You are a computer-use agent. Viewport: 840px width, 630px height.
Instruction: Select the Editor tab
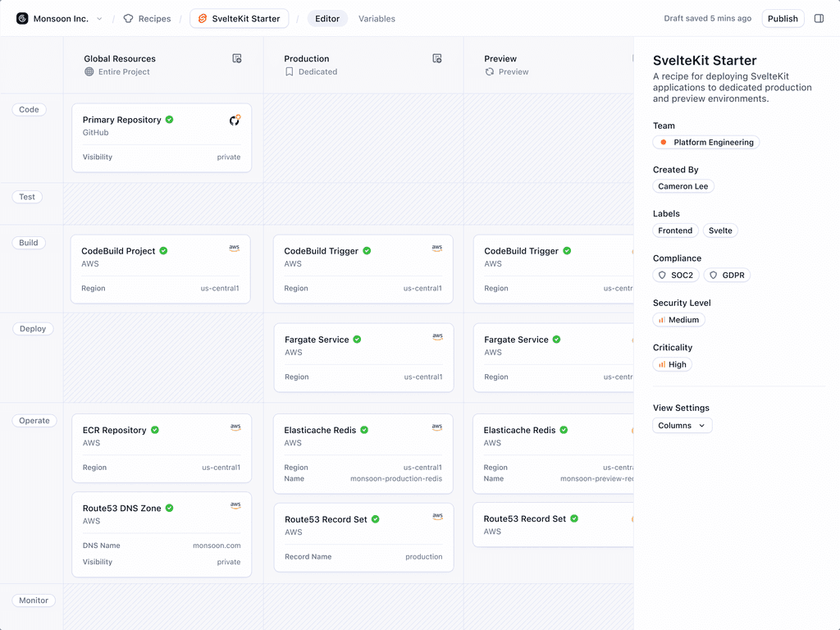(x=327, y=18)
